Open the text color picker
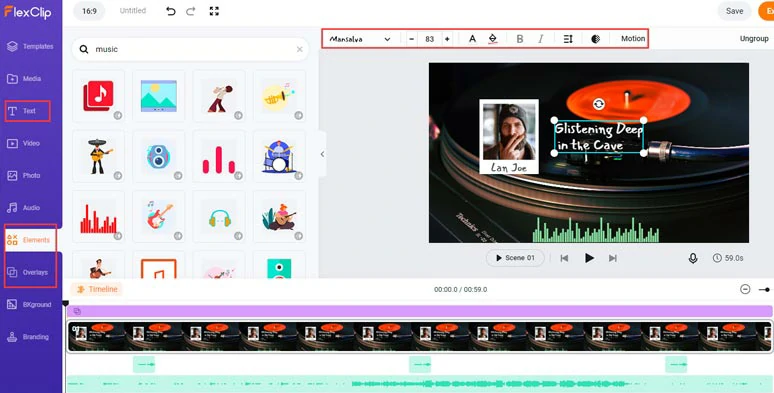 click(472, 39)
